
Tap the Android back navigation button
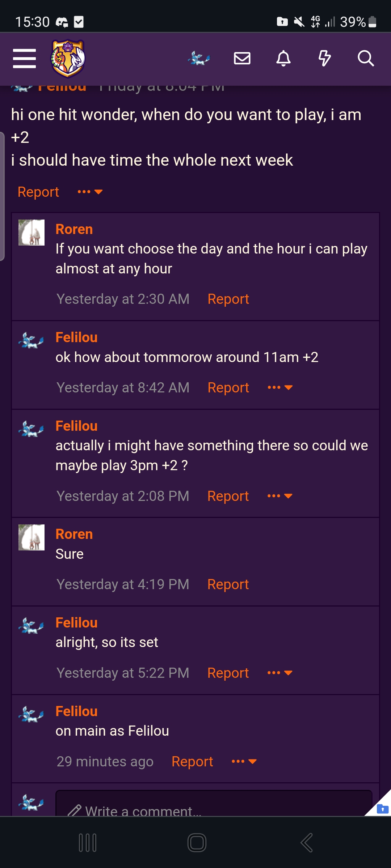click(307, 843)
